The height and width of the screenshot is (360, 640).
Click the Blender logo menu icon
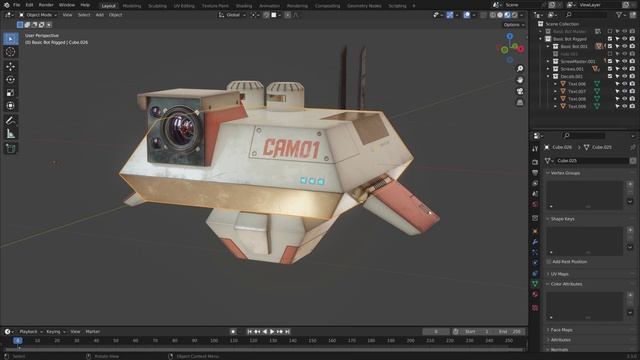[7, 5]
